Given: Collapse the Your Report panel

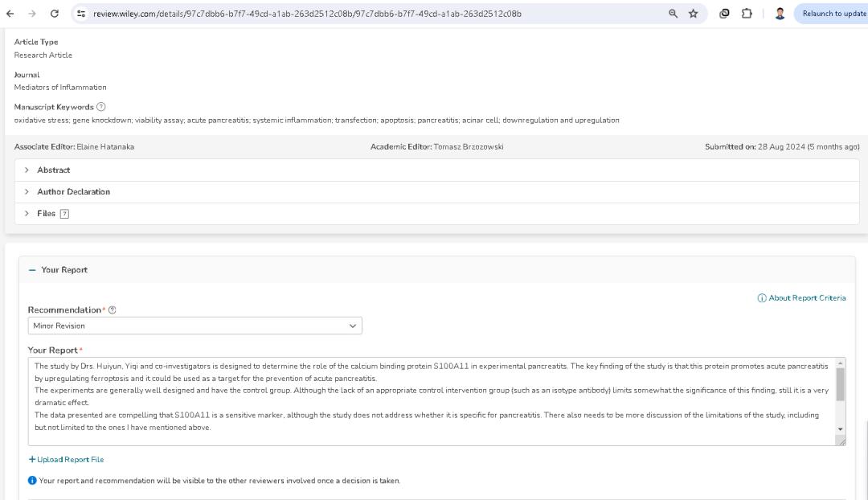Looking at the screenshot, I should pyautogui.click(x=32, y=269).
